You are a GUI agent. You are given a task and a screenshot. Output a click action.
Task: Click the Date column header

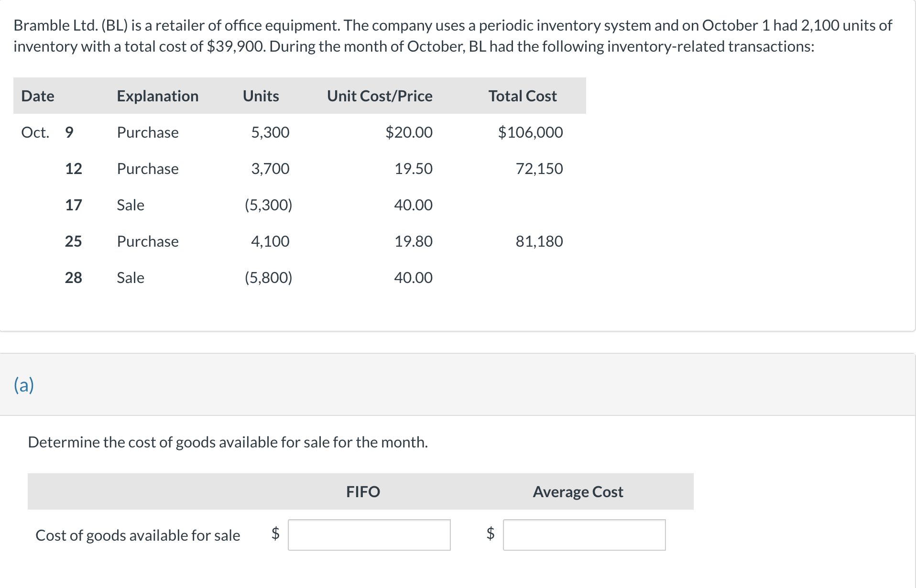[38, 96]
